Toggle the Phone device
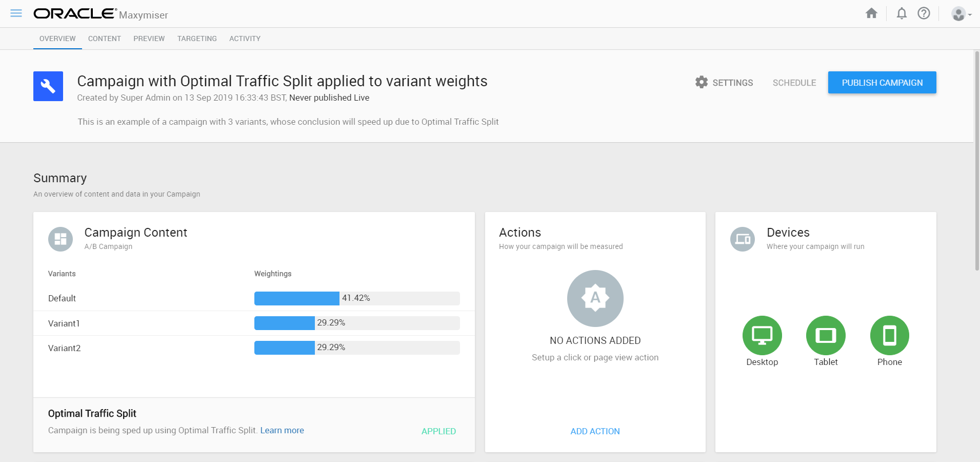This screenshot has width=980, height=462. (889, 336)
